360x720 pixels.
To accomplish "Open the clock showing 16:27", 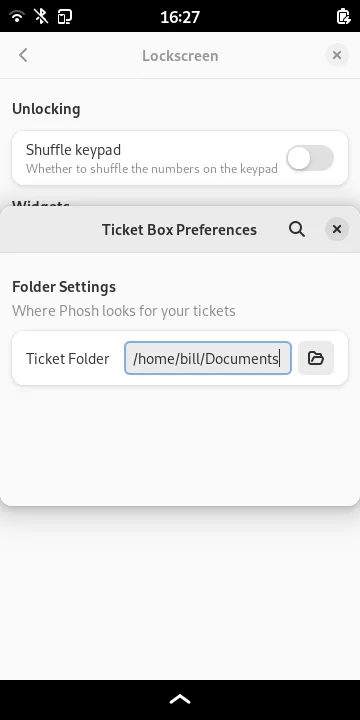I will point(180,17).
